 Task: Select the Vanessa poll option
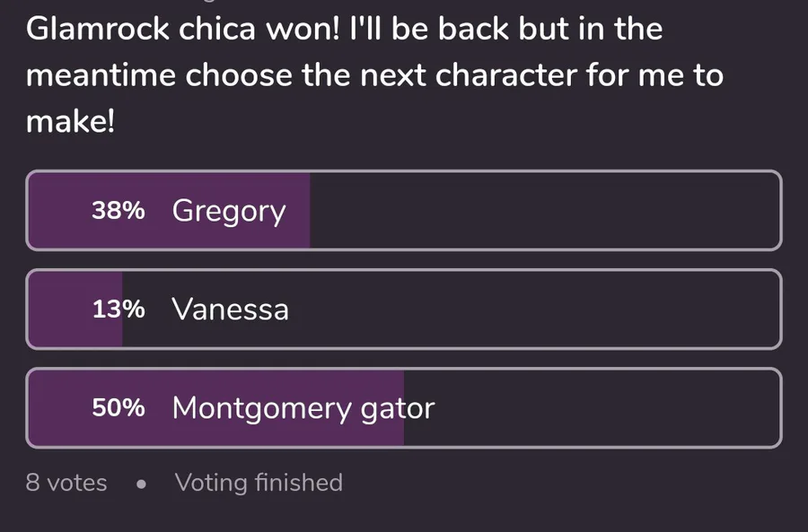tap(404, 310)
